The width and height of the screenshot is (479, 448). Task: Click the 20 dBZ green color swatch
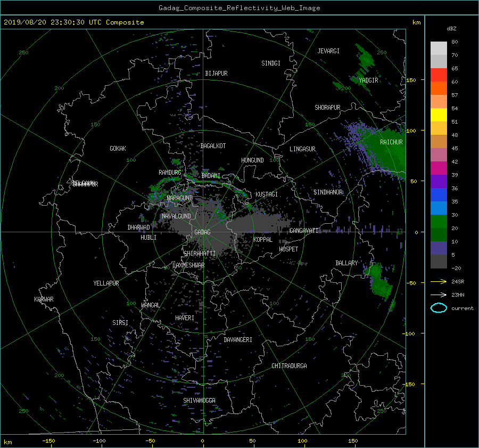pos(439,221)
